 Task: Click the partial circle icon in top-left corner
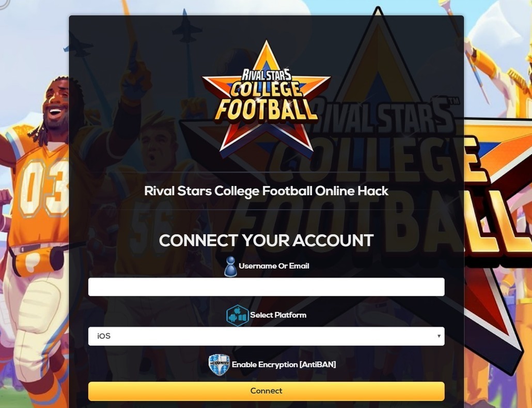click(x=4, y=4)
